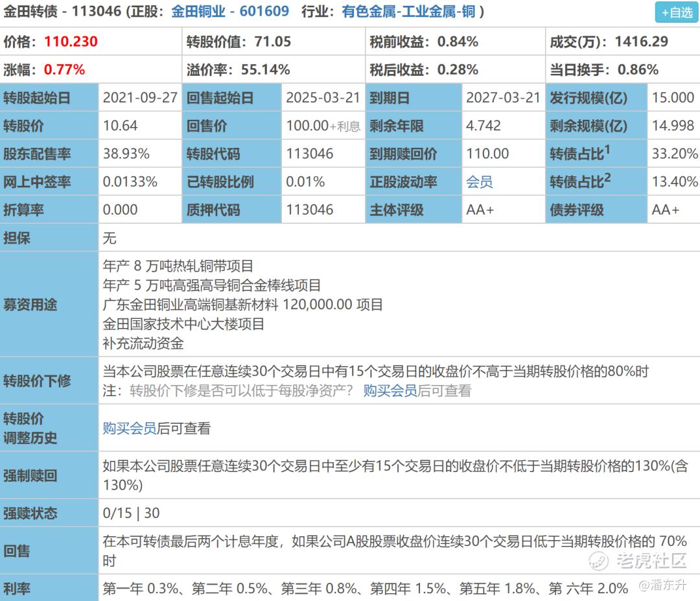700x601 pixels.
Task: Click the 网上中签率 value 0.0133%
Action: pos(130,182)
